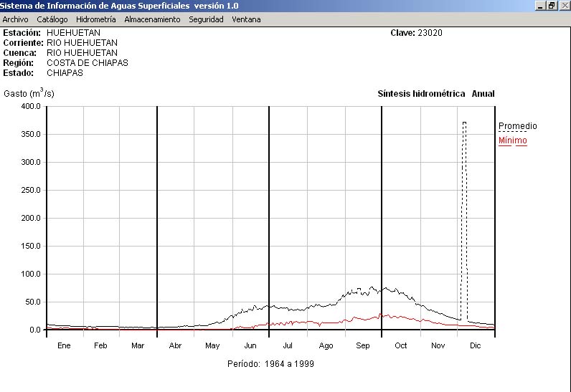Click the red Mínimo legend entry
The image size is (571, 392).
(x=512, y=140)
